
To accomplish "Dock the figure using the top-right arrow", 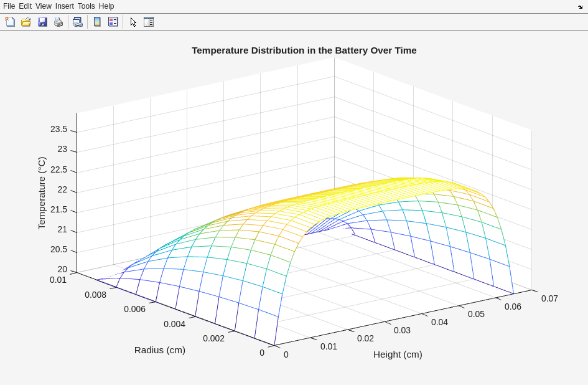I will coord(580,7).
